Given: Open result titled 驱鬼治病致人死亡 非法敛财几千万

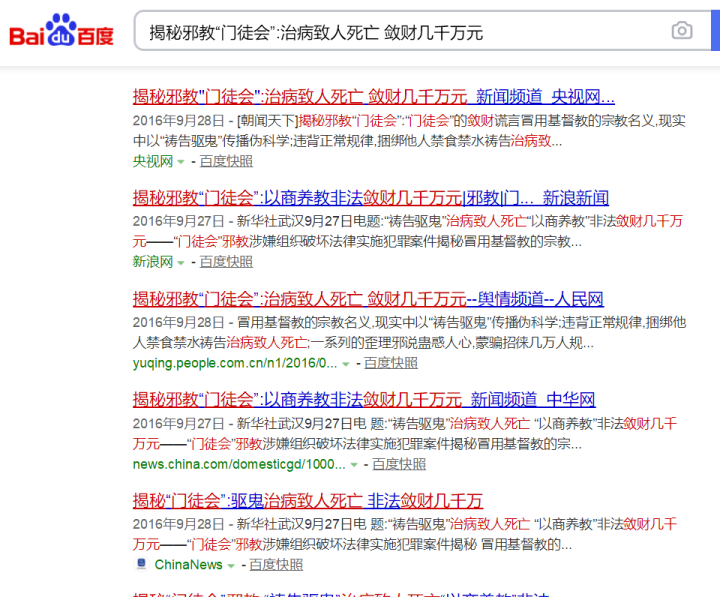Looking at the screenshot, I should pyautogui.click(x=308, y=501).
